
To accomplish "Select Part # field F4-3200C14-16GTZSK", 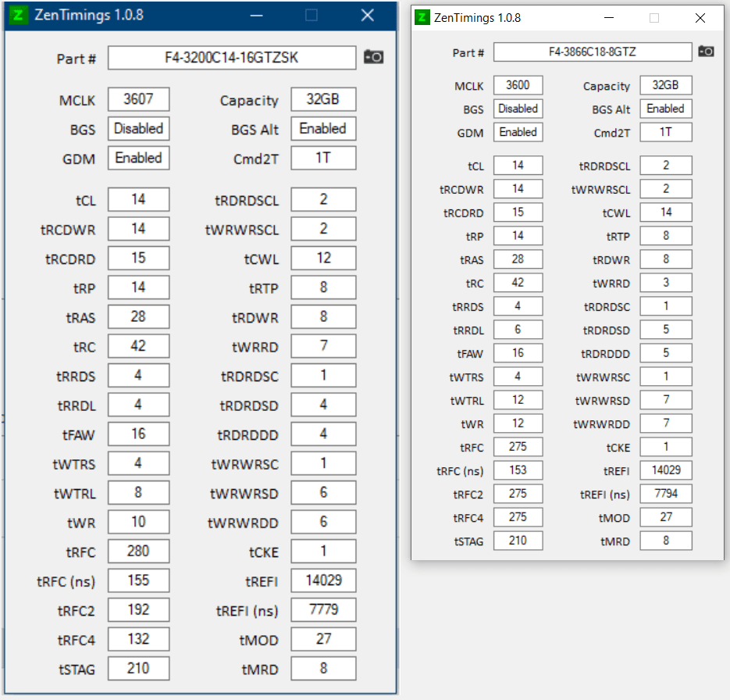I will (232, 58).
